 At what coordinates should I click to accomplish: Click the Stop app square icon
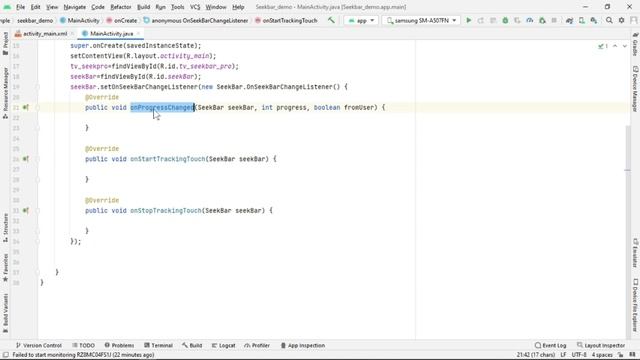(x=554, y=20)
